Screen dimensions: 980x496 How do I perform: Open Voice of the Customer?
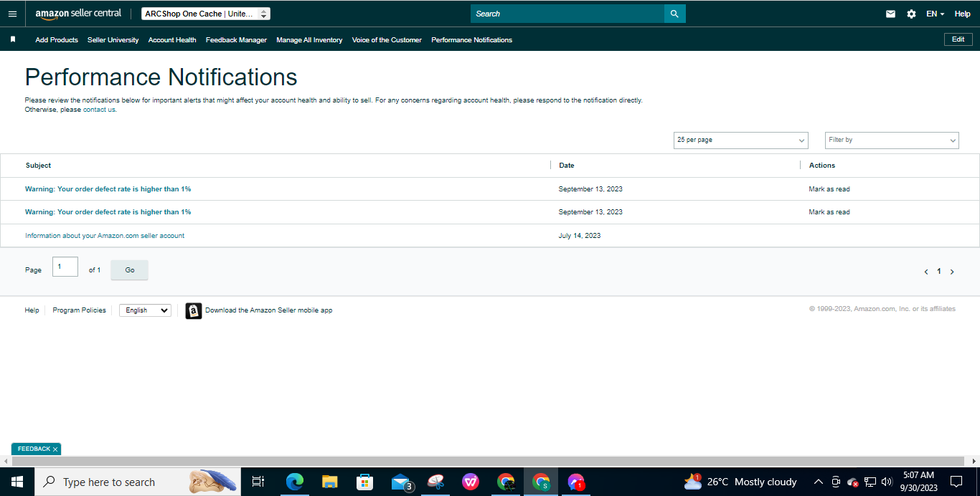(387, 40)
